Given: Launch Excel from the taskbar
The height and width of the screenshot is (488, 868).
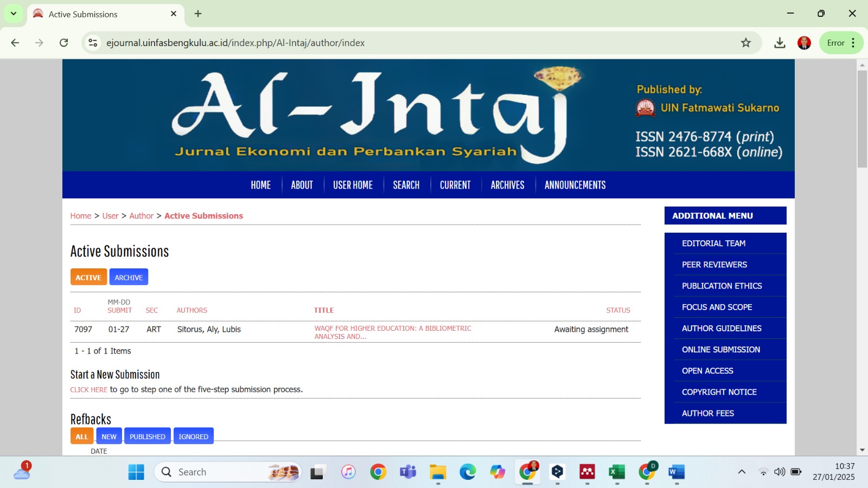Looking at the screenshot, I should [617, 472].
